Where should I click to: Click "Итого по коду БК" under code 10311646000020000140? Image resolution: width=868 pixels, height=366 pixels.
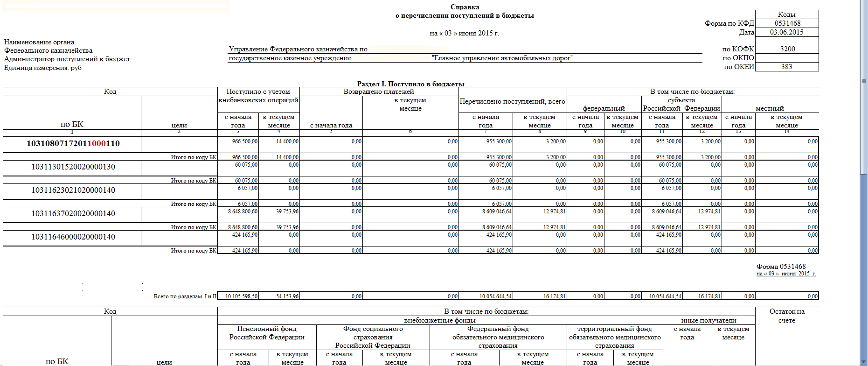[194, 251]
